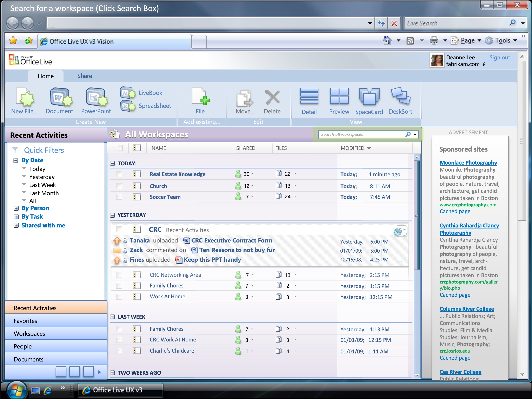Click the browser Back button
Image resolution: width=532 pixels, height=399 pixels.
(13, 23)
